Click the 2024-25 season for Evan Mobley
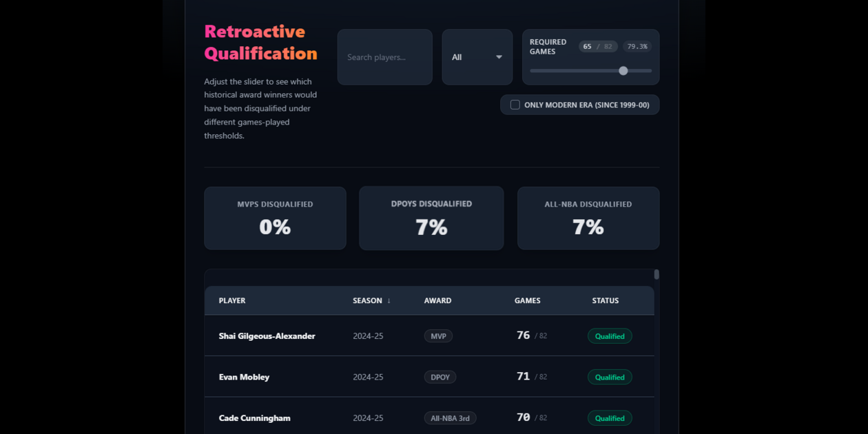The width and height of the screenshot is (868, 434). [x=368, y=377]
